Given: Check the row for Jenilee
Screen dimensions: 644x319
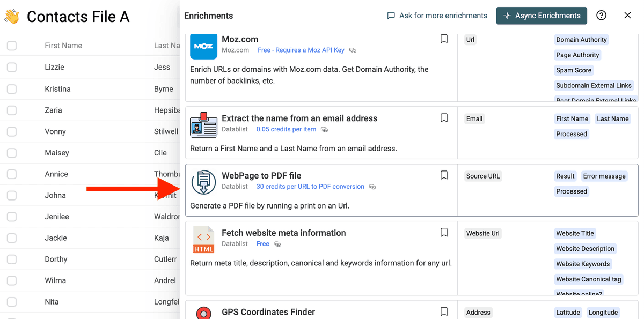Looking at the screenshot, I should coord(12,217).
